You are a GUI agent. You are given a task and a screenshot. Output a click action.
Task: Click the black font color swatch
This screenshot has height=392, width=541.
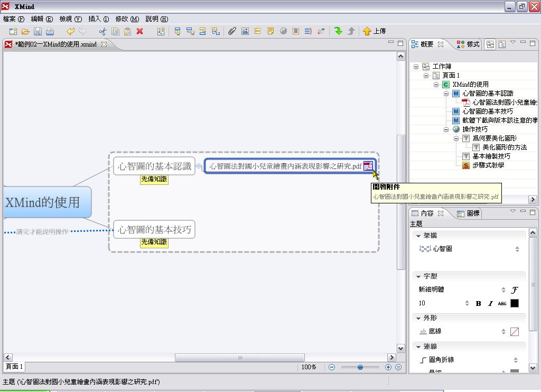coord(515,303)
